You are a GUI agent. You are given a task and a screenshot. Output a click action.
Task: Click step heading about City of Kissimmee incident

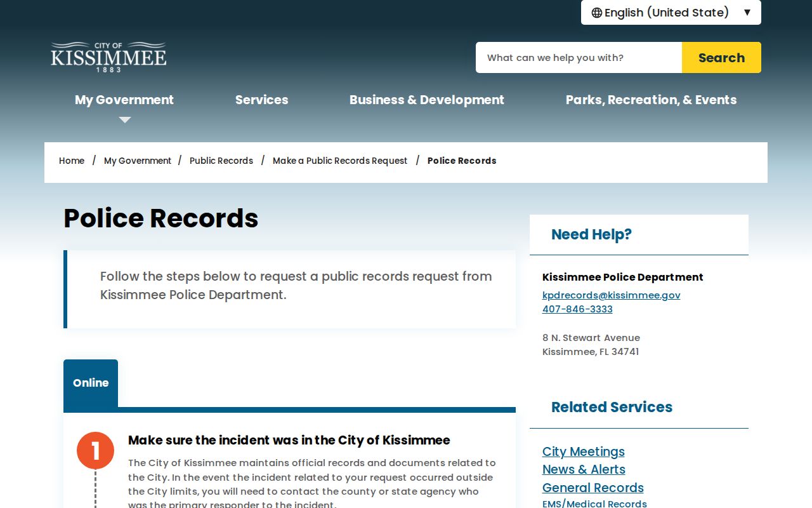289,440
